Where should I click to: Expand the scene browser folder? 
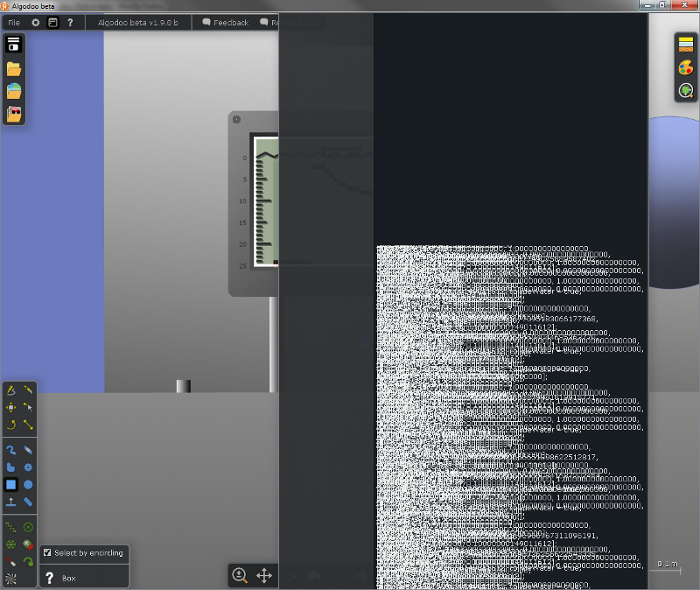(14, 68)
